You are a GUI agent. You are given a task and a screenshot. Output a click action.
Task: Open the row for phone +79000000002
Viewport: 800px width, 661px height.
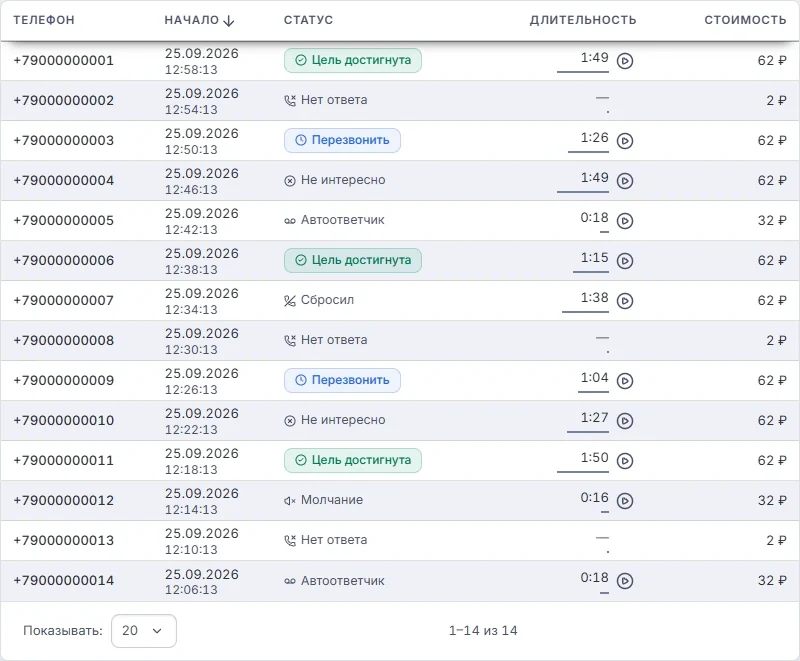point(400,100)
